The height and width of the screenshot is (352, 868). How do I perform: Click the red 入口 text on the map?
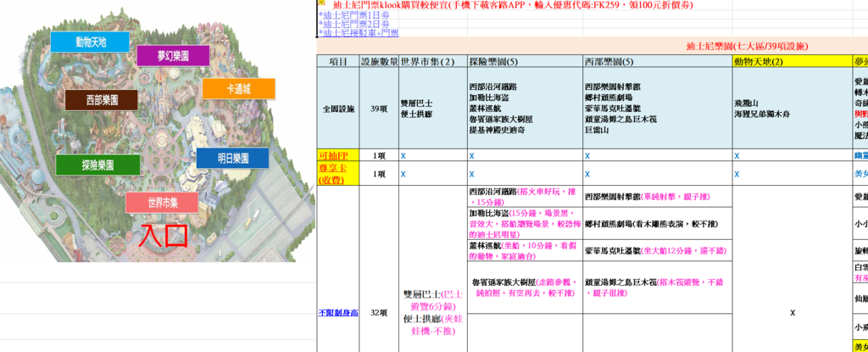[x=163, y=236]
